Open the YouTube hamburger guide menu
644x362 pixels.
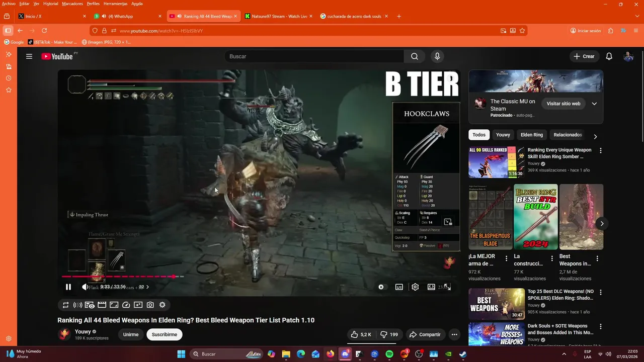[x=29, y=56]
